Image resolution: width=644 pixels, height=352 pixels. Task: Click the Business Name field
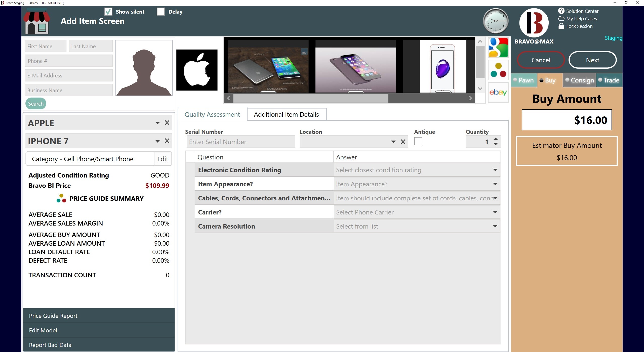pos(69,90)
